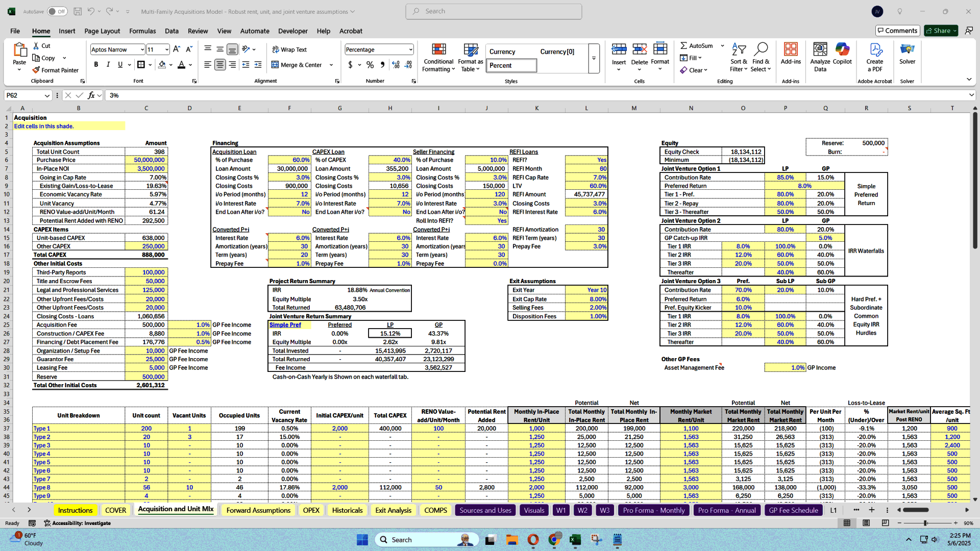This screenshot has width=980, height=551.
Task: Collapse the ribbon with the chevron
Action: coord(969,79)
